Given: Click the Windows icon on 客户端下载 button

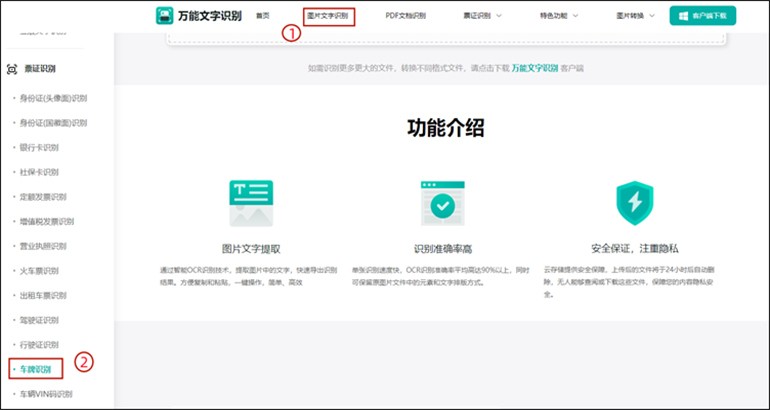Looking at the screenshot, I should coord(683,16).
